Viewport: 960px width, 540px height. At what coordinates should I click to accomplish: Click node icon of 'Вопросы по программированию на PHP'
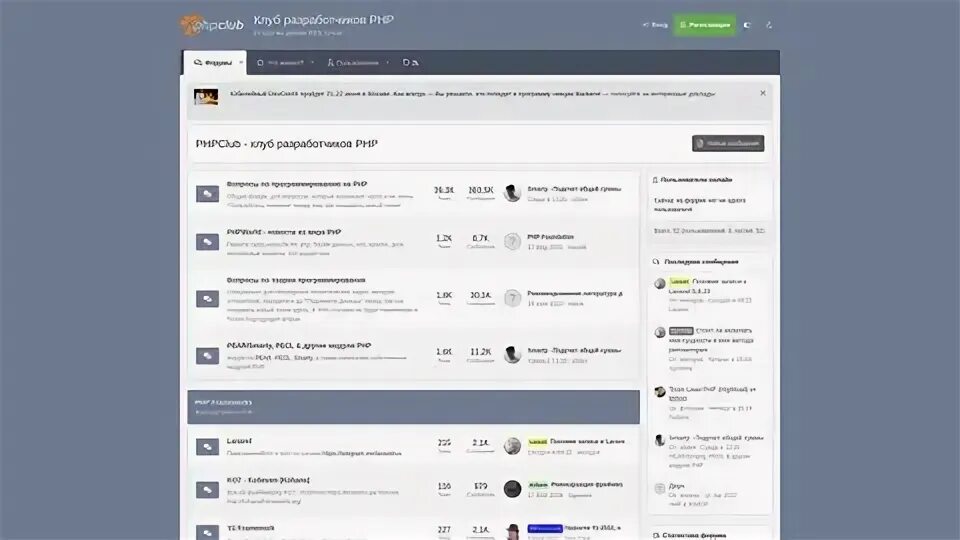[208, 194]
